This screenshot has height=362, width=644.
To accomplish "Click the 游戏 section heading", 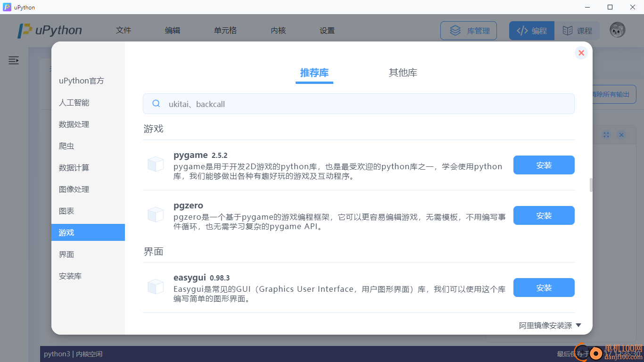I will click(x=153, y=129).
